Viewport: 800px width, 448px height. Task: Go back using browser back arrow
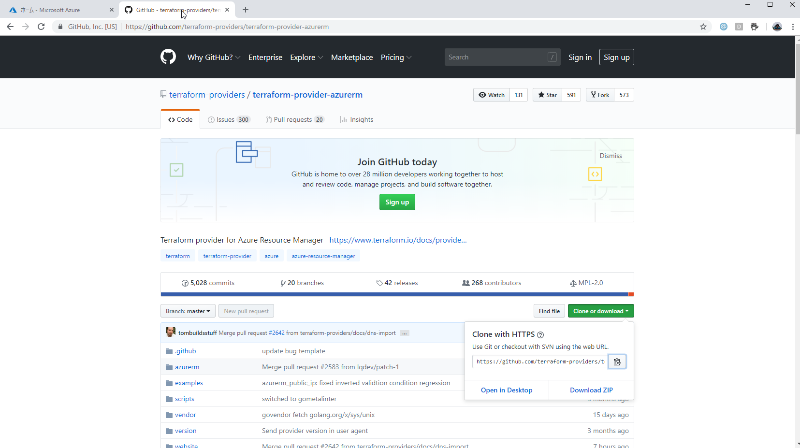10,27
